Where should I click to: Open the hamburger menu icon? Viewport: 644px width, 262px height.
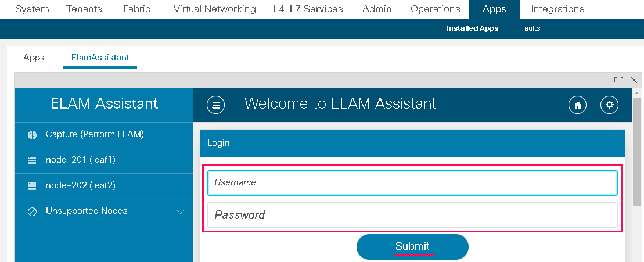215,105
